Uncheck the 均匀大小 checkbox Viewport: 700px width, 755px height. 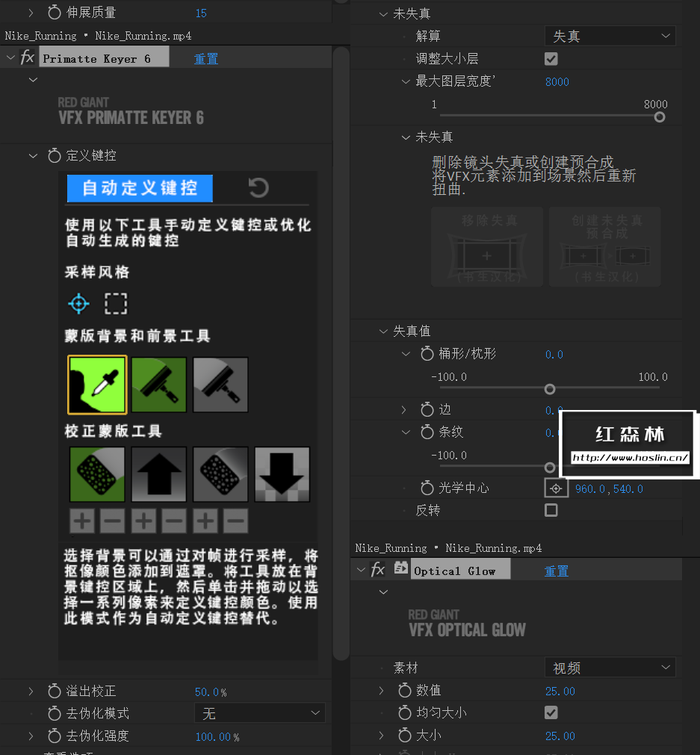[x=551, y=712]
